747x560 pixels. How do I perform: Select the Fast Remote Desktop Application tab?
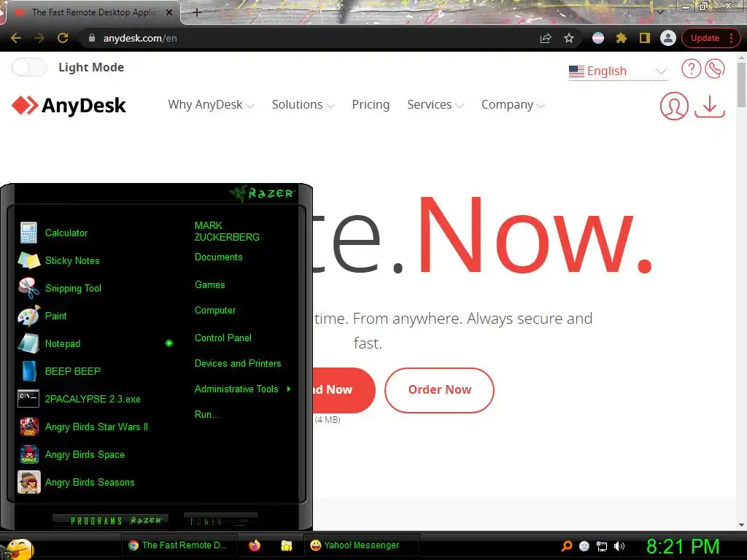pos(93,12)
